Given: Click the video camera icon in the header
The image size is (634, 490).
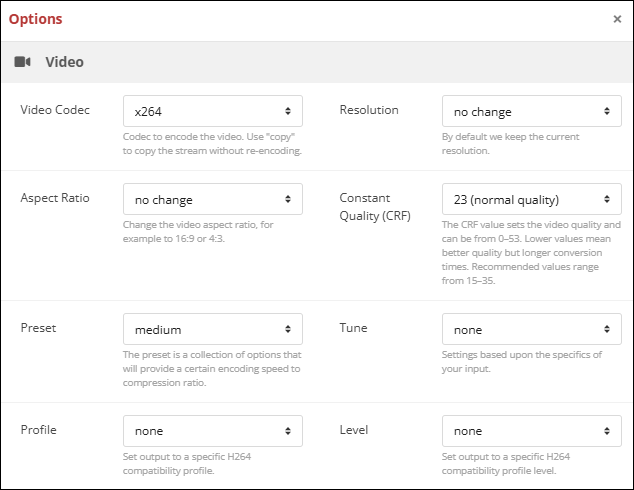Looking at the screenshot, I should tap(23, 62).
